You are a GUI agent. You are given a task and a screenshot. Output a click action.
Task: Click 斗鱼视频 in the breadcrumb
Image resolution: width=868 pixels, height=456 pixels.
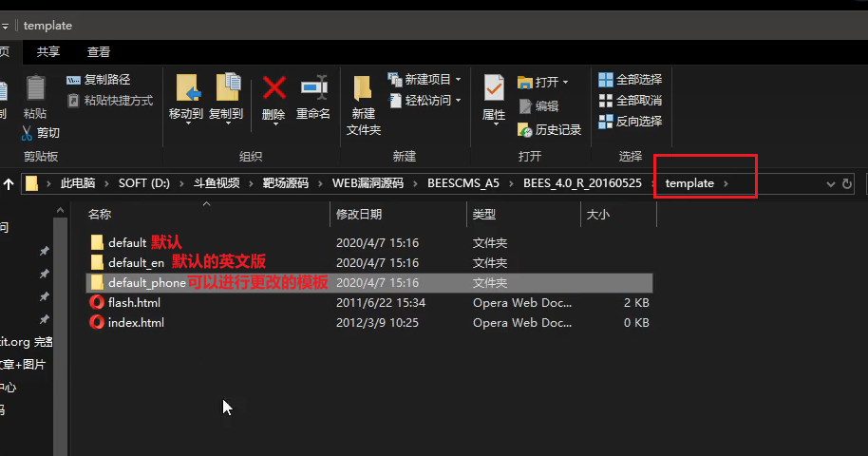click(217, 183)
